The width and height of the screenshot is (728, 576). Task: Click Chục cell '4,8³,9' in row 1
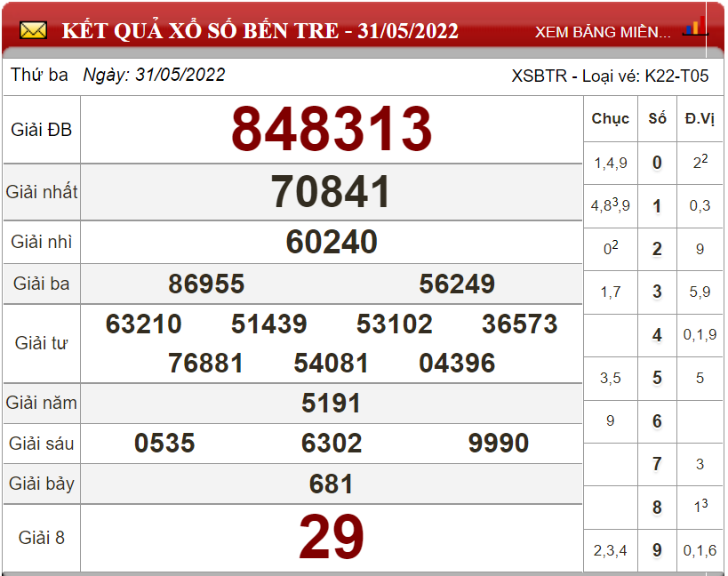611,204
